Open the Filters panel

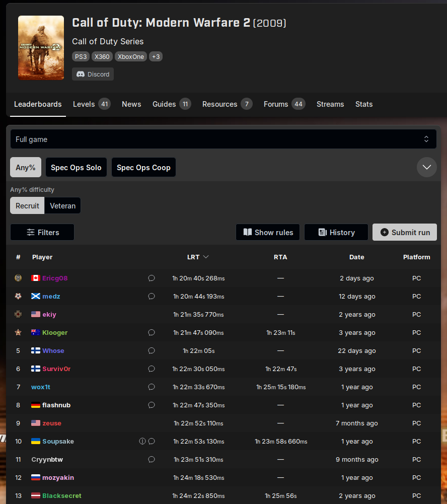tap(42, 232)
